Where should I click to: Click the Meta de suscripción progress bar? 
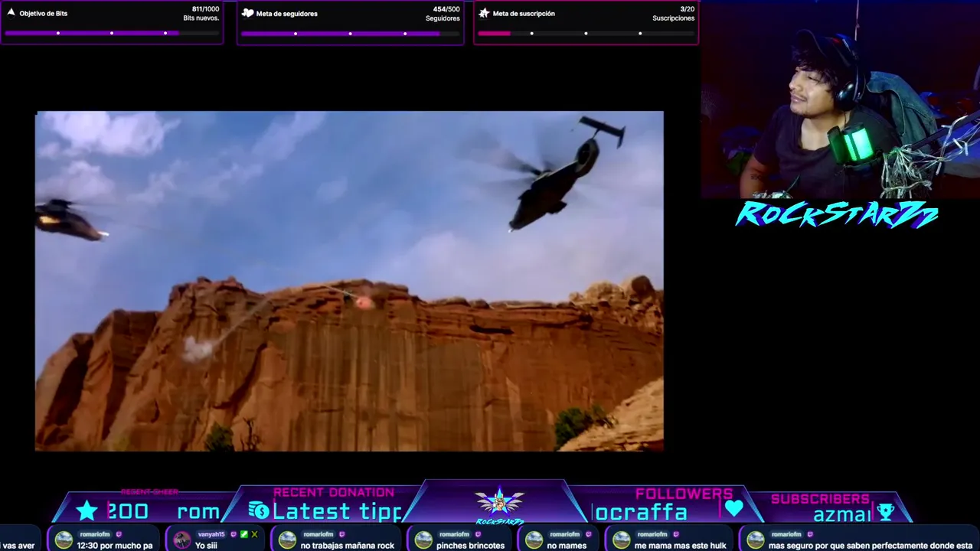coord(586,33)
